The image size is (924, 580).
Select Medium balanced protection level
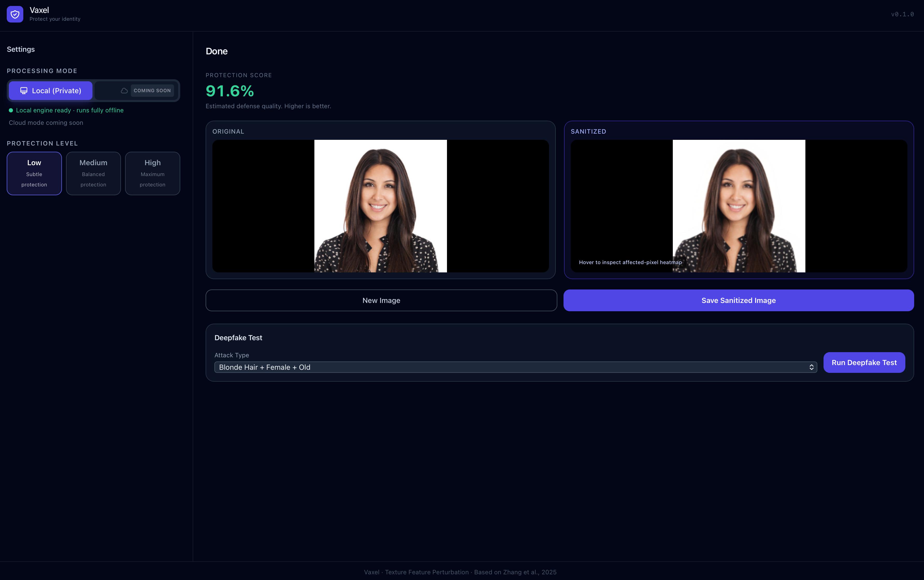(x=93, y=173)
